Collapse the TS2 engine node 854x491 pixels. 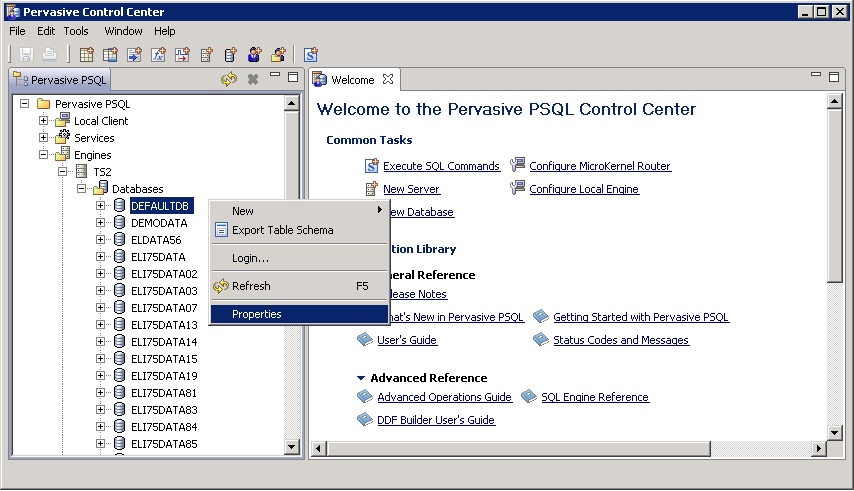[63, 171]
